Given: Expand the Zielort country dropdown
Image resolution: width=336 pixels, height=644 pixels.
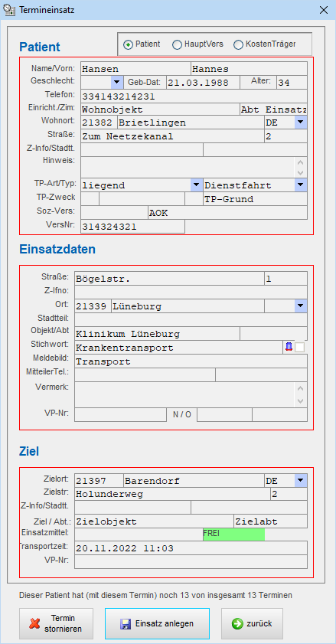Looking at the screenshot, I should click(x=300, y=481).
